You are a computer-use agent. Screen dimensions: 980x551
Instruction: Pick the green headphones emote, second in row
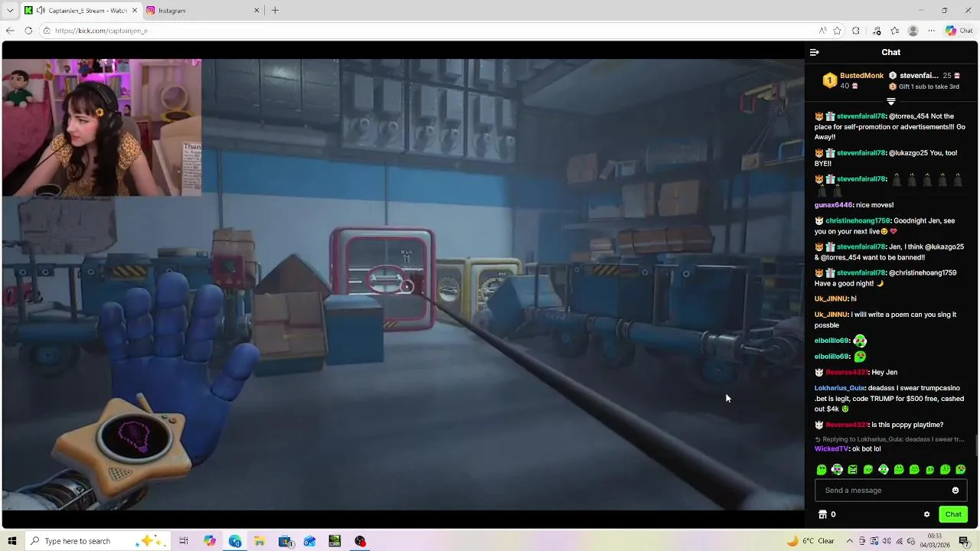pos(837,470)
